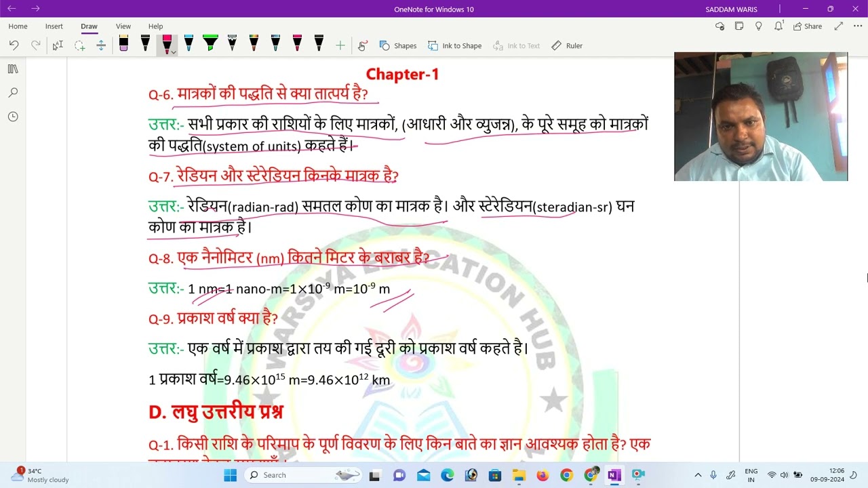
Task: Select the Eraser tool
Action: pos(123,44)
